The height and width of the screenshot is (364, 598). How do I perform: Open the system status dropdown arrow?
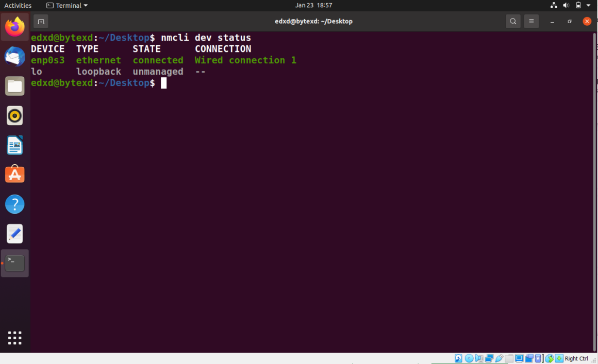[588, 5]
